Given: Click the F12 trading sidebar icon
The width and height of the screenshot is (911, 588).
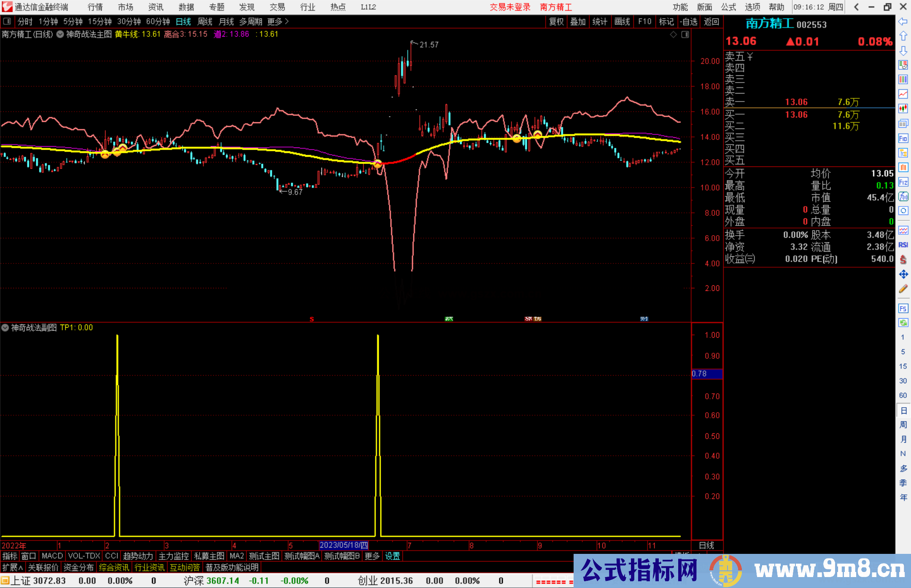Looking at the screenshot, I should (x=903, y=182).
